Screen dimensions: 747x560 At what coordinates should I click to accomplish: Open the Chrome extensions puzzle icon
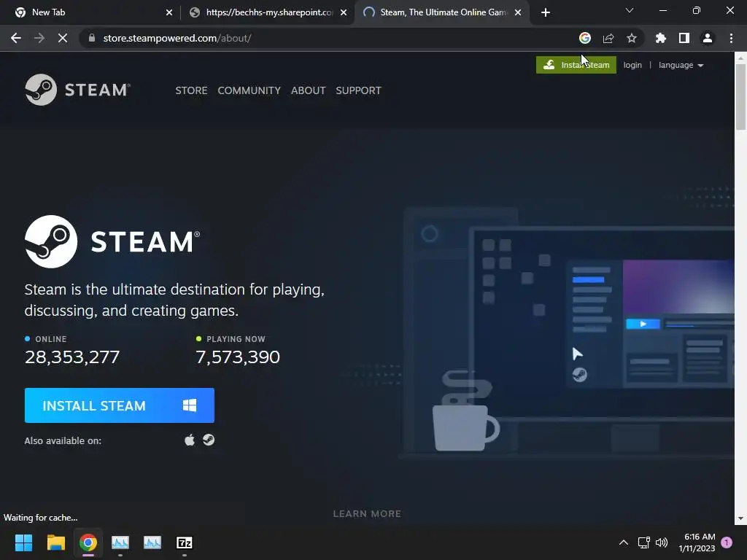[661, 38]
